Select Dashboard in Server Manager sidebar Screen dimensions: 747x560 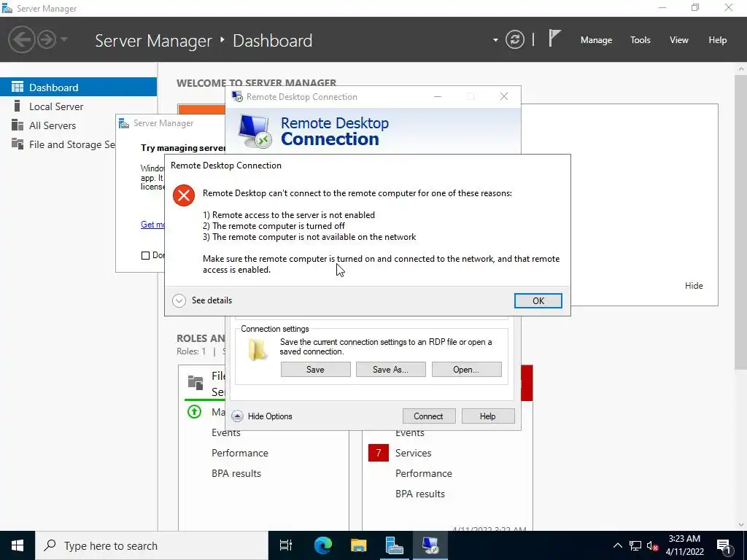pyautogui.click(x=78, y=87)
